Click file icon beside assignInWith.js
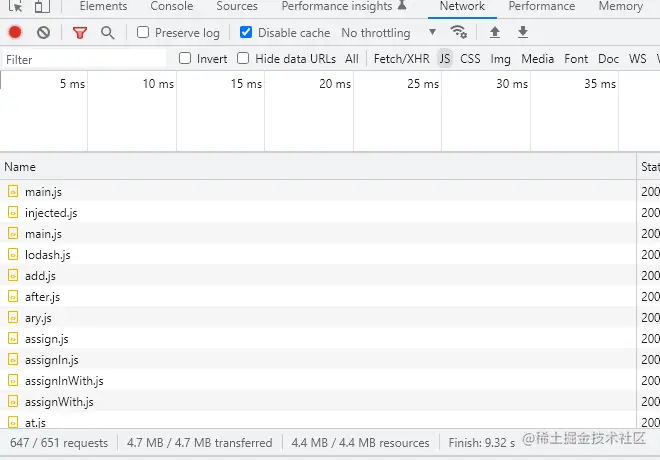Screen dimensions: 660x460 (13, 380)
